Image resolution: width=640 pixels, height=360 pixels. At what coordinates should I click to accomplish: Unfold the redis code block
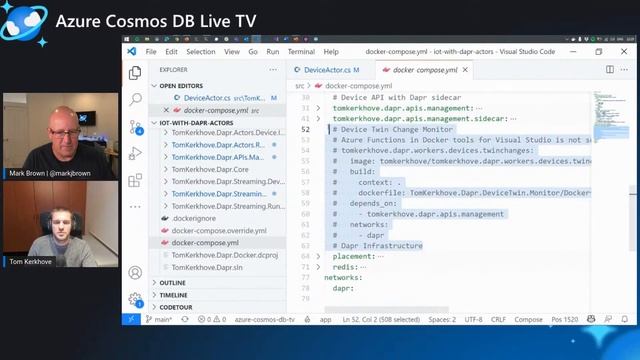click(318, 267)
